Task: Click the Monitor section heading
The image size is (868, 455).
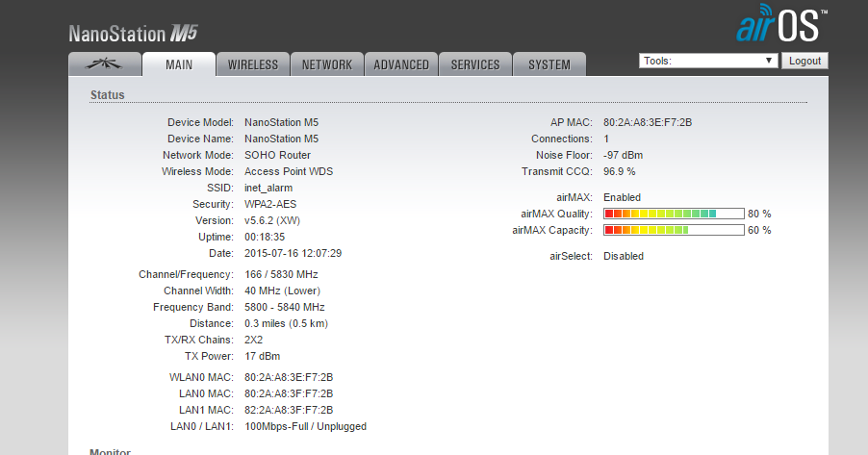Action: [x=110, y=451]
